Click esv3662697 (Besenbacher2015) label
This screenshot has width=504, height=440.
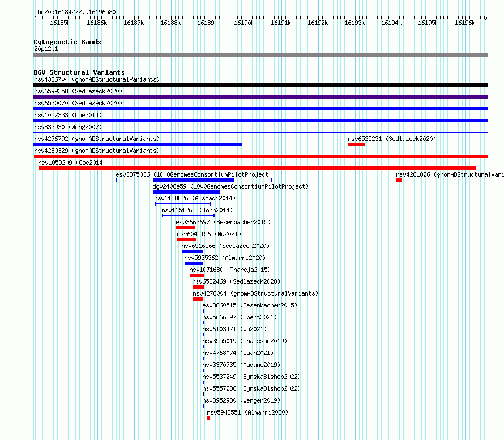[x=223, y=222]
